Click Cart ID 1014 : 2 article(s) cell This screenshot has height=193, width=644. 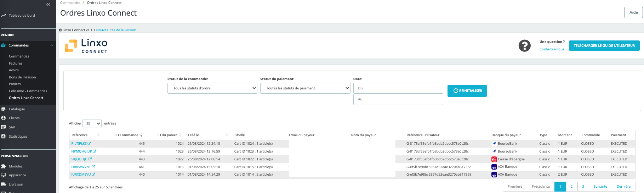253,174
